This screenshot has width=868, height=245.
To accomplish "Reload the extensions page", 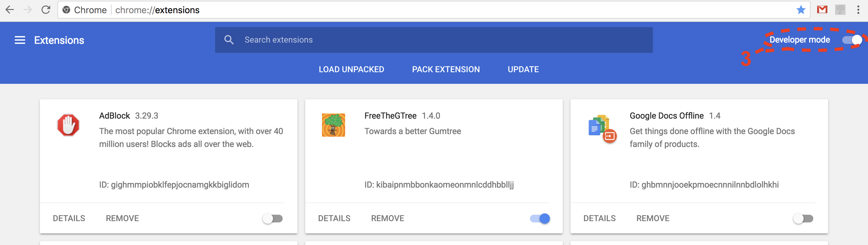I will 46,10.
